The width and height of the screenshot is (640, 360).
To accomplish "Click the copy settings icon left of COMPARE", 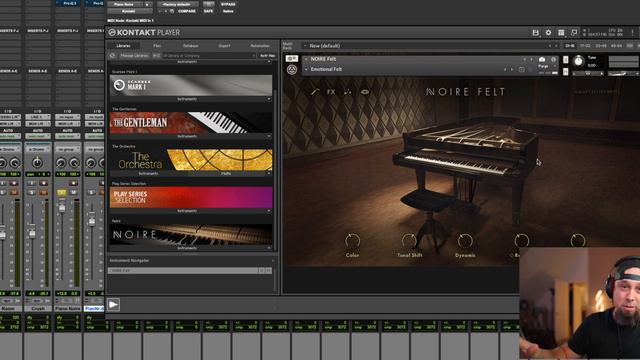I will point(172,11).
